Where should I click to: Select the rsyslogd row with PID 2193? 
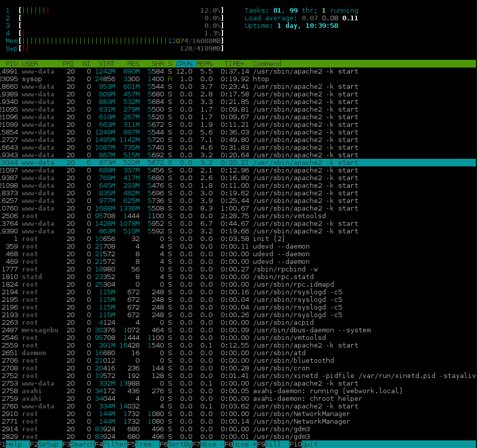[x=238, y=315]
